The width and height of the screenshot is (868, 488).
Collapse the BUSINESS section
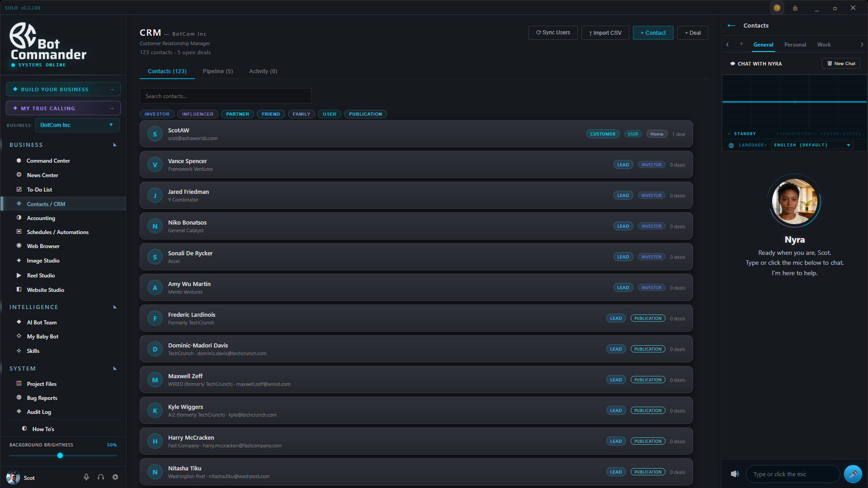115,145
